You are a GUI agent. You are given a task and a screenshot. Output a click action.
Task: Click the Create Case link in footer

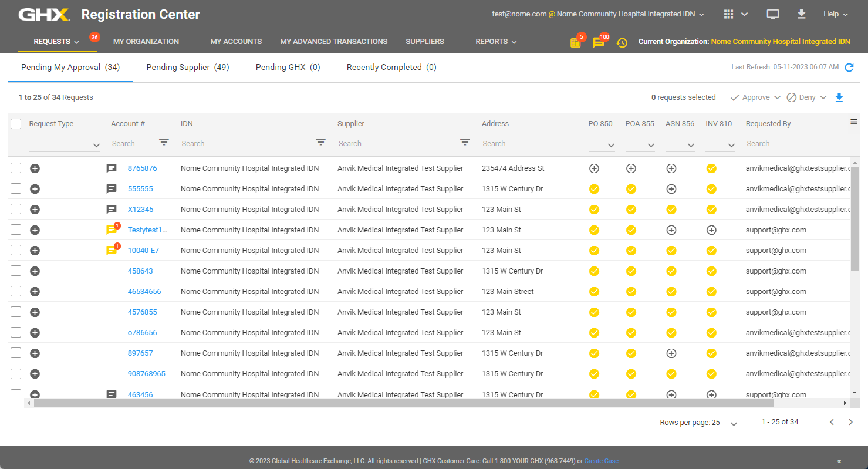601,461
